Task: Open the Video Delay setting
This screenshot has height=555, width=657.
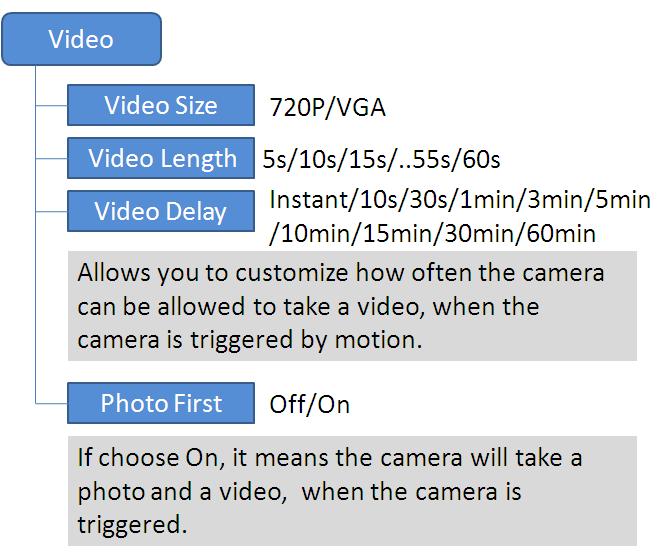Action: tap(161, 211)
